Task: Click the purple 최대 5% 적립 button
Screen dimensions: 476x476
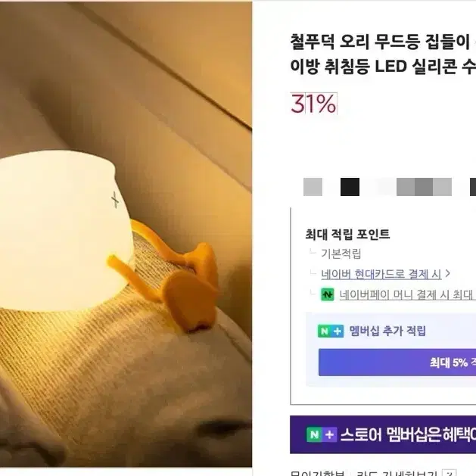Action: [x=397, y=362]
